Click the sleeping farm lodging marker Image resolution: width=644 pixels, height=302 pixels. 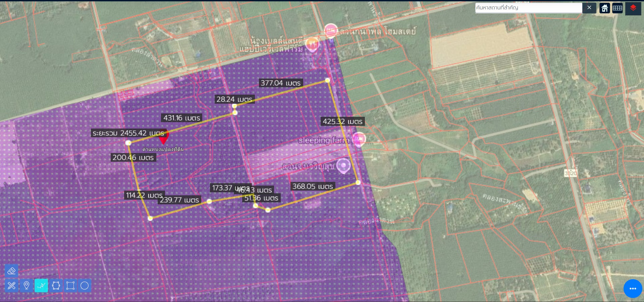pos(359,139)
